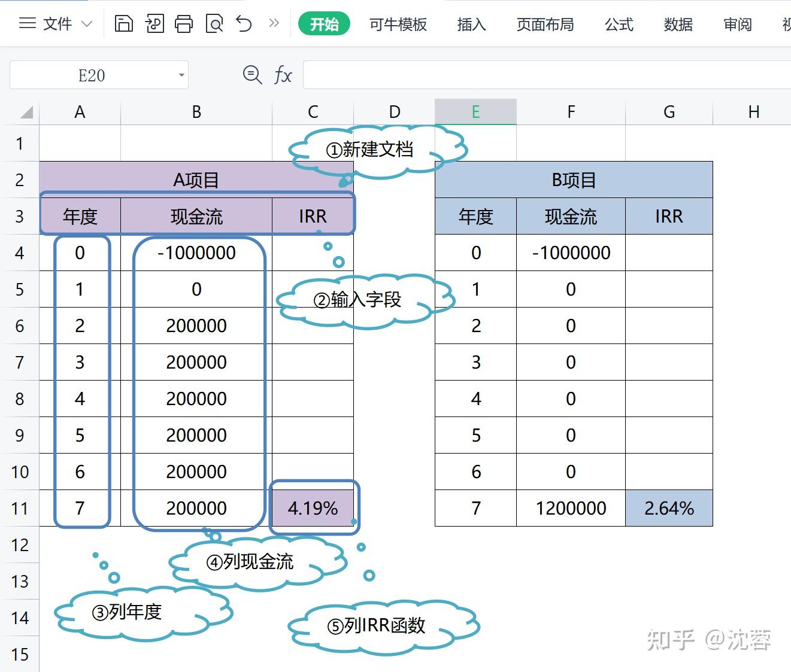Switch to the 公式 ribbon tab
This screenshot has width=791, height=672.
tap(619, 25)
